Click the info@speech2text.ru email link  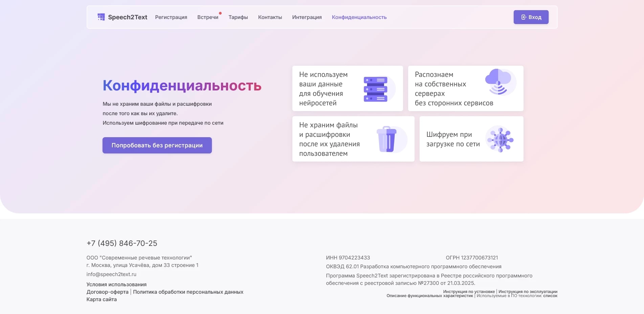[111, 274]
